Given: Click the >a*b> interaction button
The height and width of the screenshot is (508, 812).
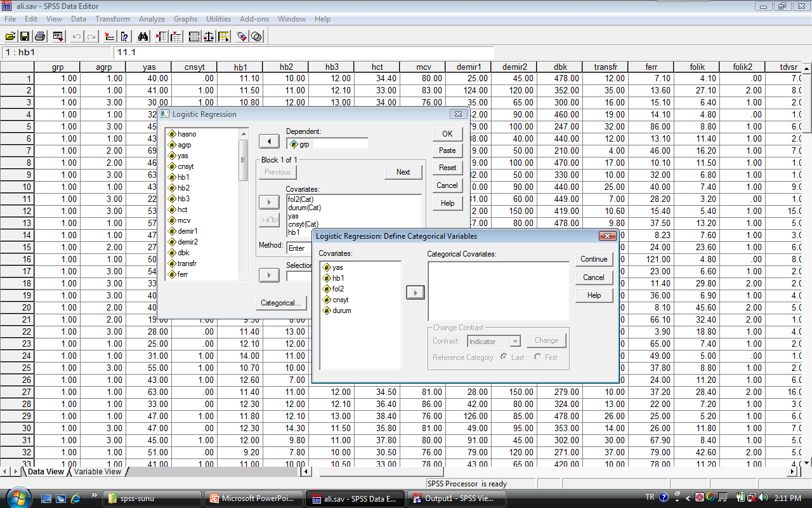Looking at the screenshot, I should click(269, 220).
